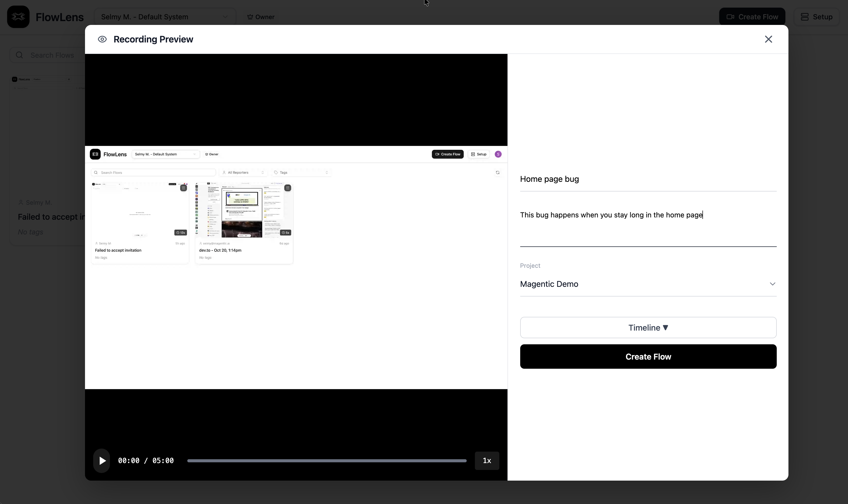Expand the Timeline section
Viewport: 848px width, 504px height.
[x=648, y=327]
